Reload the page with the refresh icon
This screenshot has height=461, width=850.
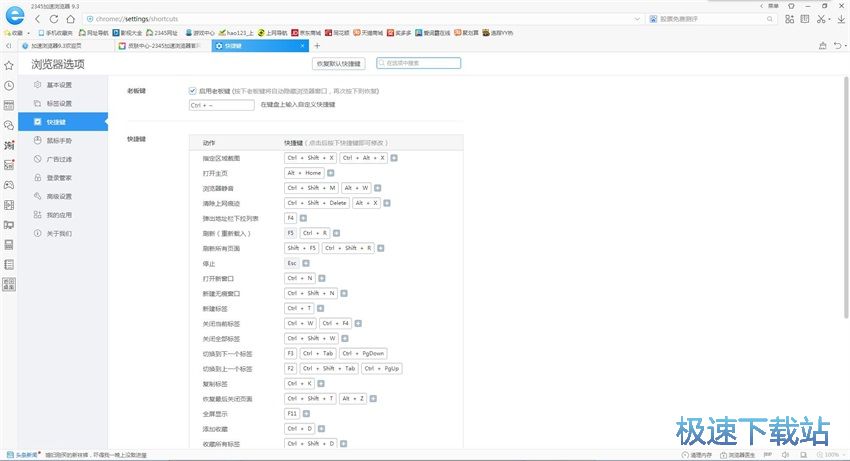pos(54,19)
